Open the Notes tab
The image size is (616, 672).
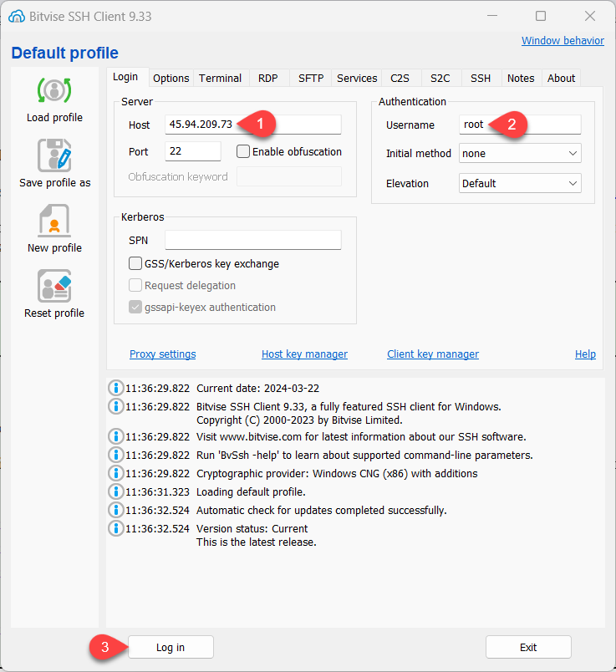521,78
